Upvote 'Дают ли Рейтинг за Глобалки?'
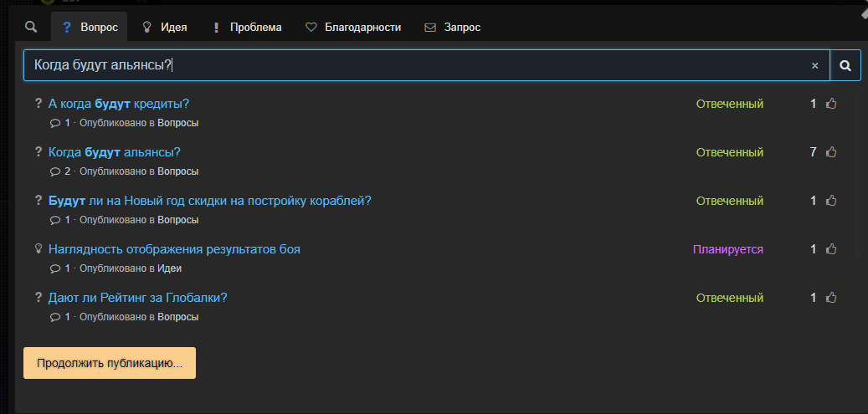 coord(831,298)
